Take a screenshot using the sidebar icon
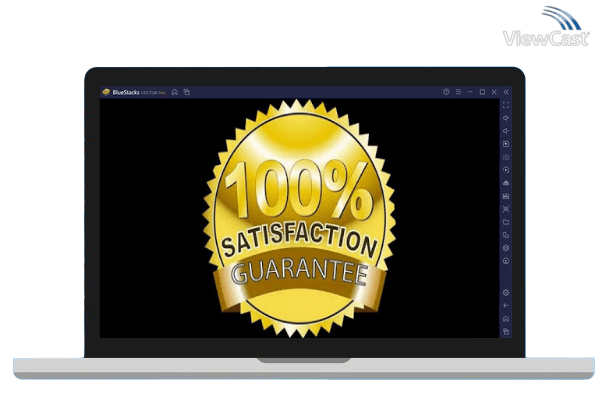The width and height of the screenshot is (602, 414). coord(506,209)
